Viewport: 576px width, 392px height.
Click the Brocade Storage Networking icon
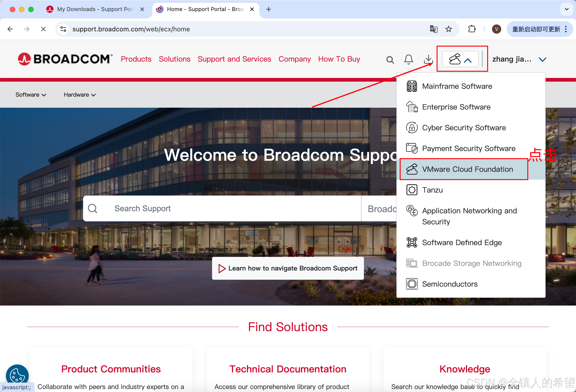click(412, 264)
